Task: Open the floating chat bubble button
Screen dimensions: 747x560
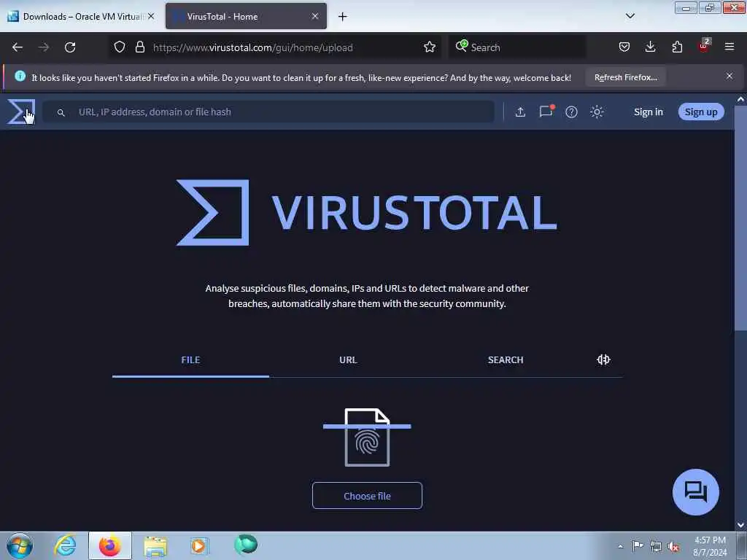Action: click(695, 492)
